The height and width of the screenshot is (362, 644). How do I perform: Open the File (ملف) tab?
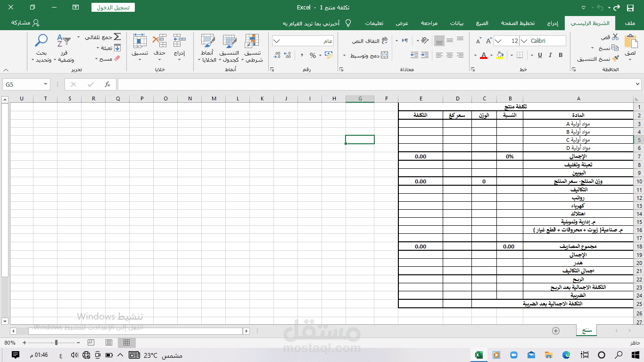[630, 23]
